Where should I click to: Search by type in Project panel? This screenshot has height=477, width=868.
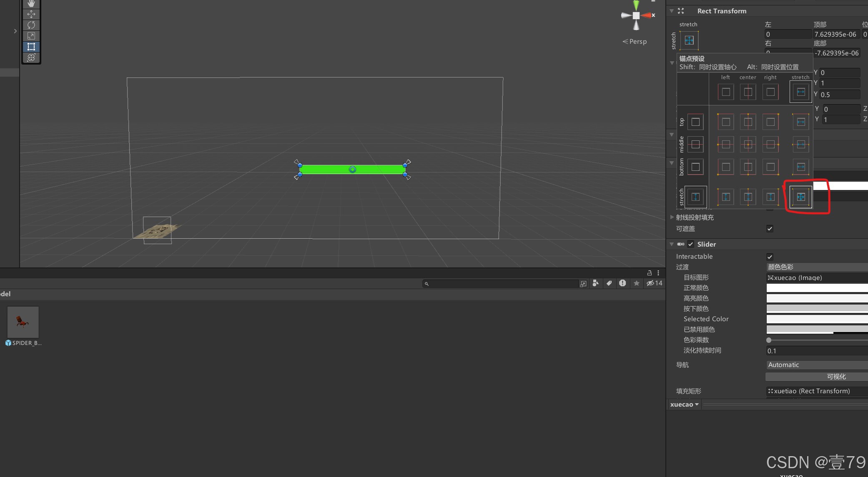coord(595,283)
